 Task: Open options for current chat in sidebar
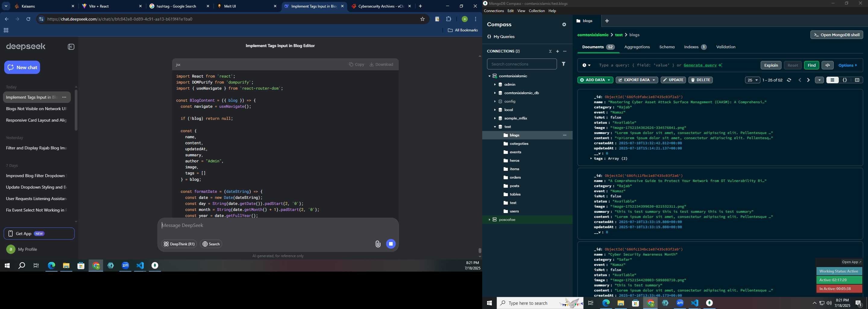pos(64,97)
